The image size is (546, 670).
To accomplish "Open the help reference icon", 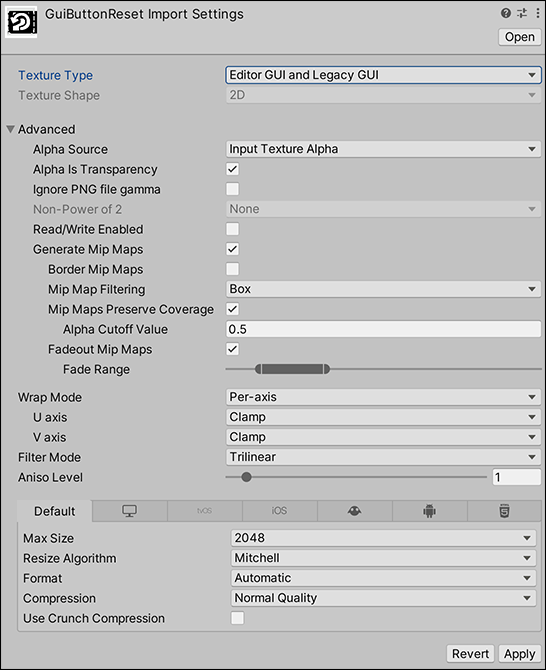I will 506,13.
